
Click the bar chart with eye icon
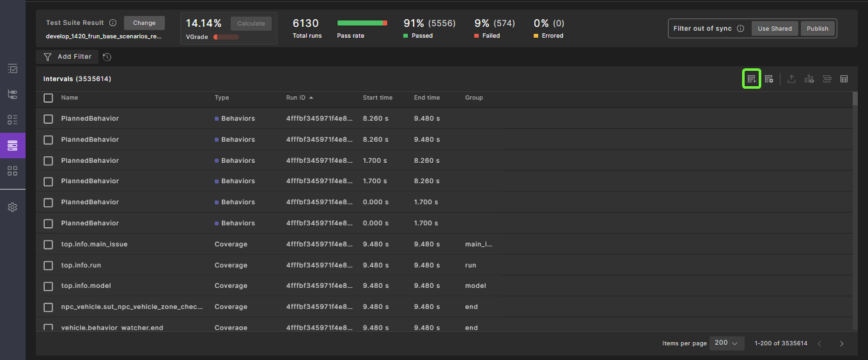pyautogui.click(x=809, y=79)
